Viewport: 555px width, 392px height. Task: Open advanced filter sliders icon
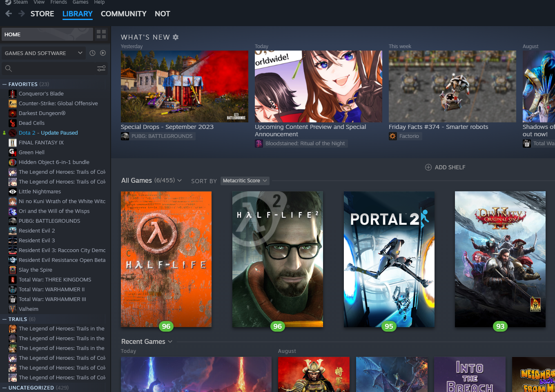click(x=101, y=69)
